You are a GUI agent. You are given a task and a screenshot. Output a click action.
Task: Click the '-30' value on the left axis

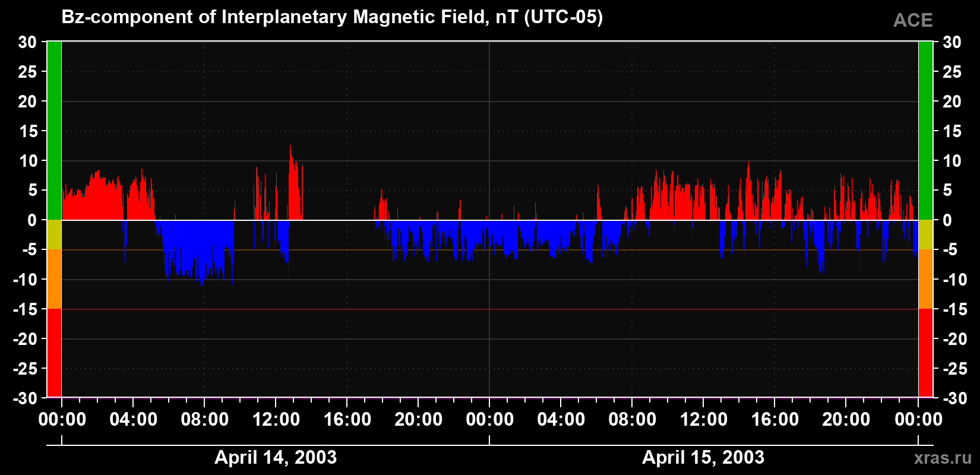pos(25,398)
